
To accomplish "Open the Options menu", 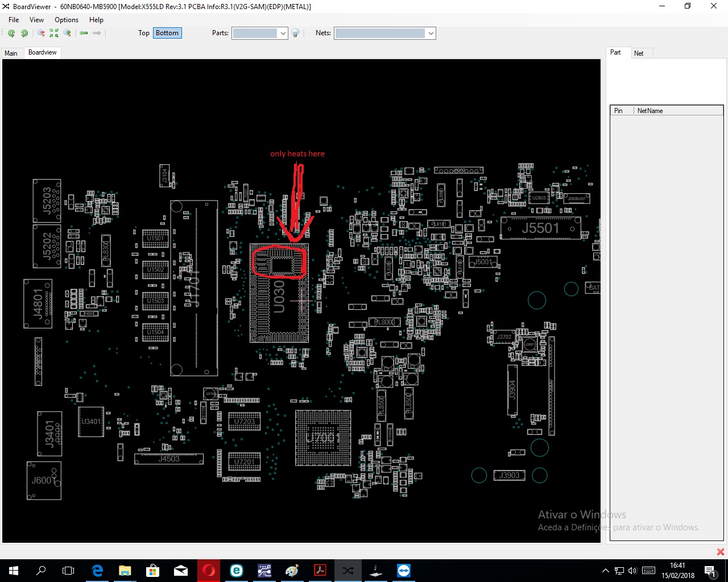I will pyautogui.click(x=67, y=19).
